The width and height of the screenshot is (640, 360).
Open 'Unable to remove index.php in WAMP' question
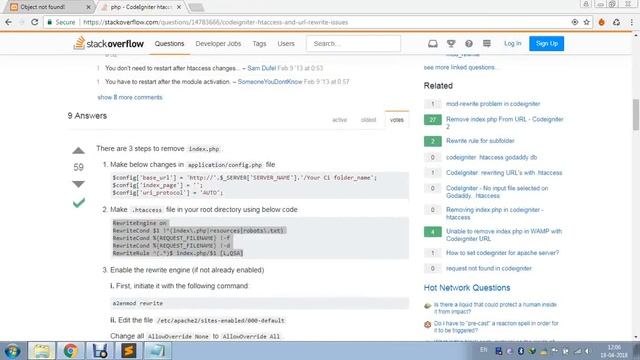coord(504,235)
